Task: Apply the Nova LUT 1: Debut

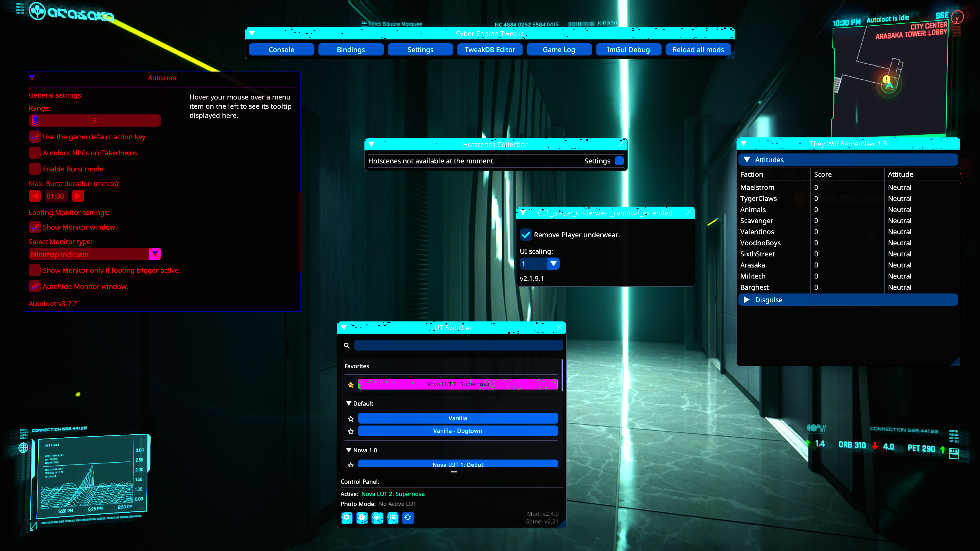Action: pyautogui.click(x=458, y=463)
